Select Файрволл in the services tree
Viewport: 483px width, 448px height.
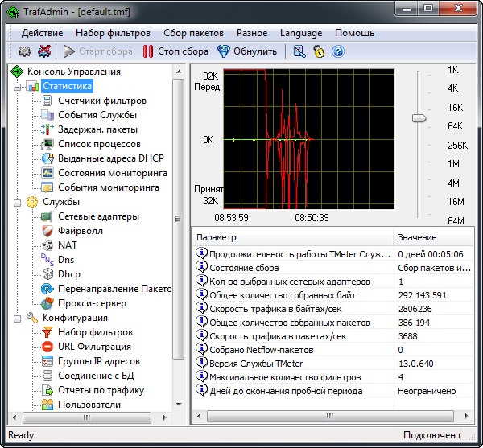(x=80, y=231)
